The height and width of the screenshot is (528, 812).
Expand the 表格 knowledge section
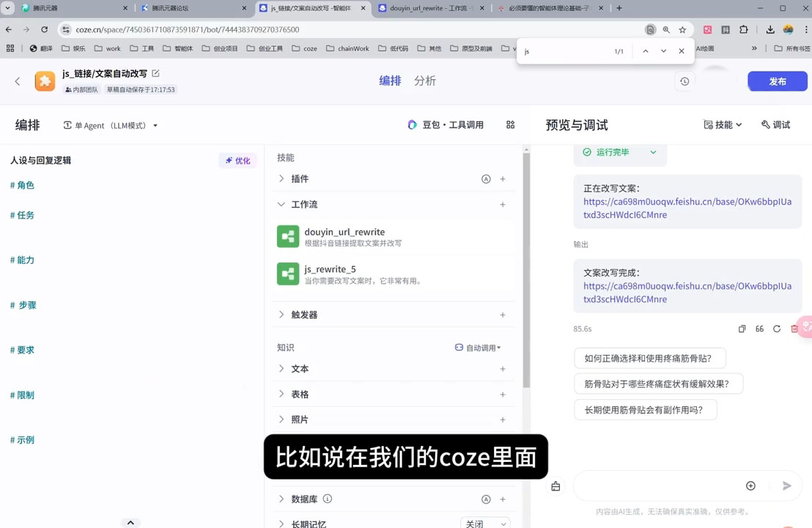tap(281, 395)
